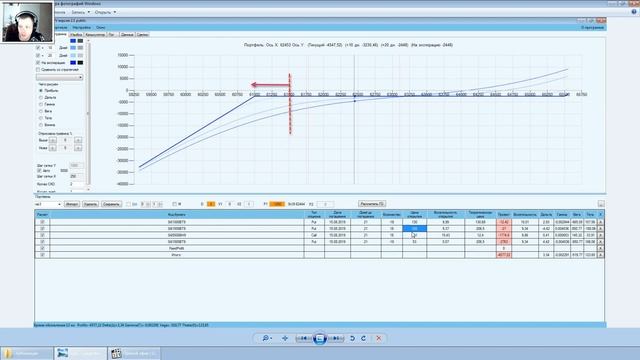
Task: Open the Запись dropdown menu
Action: (x=80, y=12)
